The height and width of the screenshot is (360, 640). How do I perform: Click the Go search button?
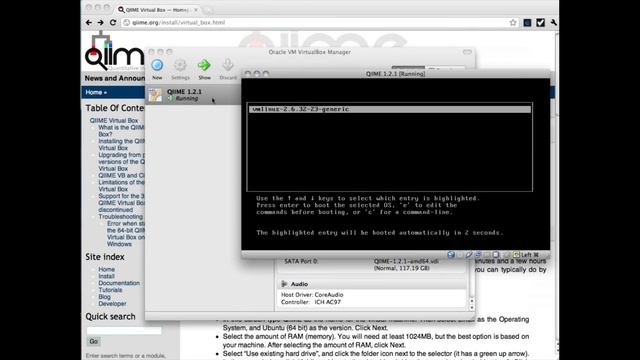pyautogui.click(x=93, y=341)
